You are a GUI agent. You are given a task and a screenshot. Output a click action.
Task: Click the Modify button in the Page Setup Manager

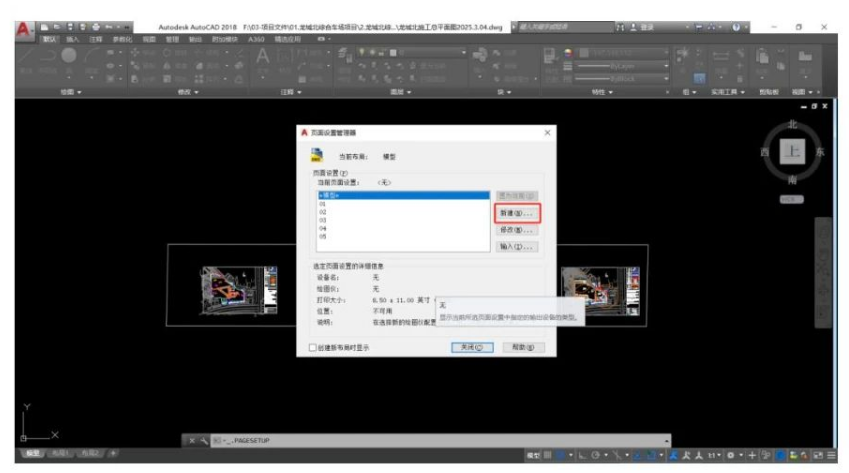(517, 230)
